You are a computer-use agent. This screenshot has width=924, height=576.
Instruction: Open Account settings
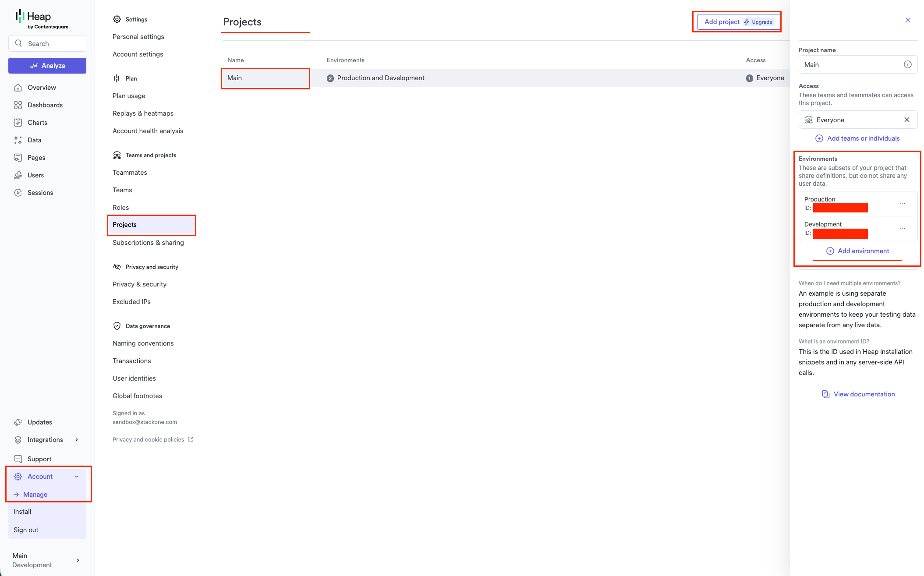138,54
